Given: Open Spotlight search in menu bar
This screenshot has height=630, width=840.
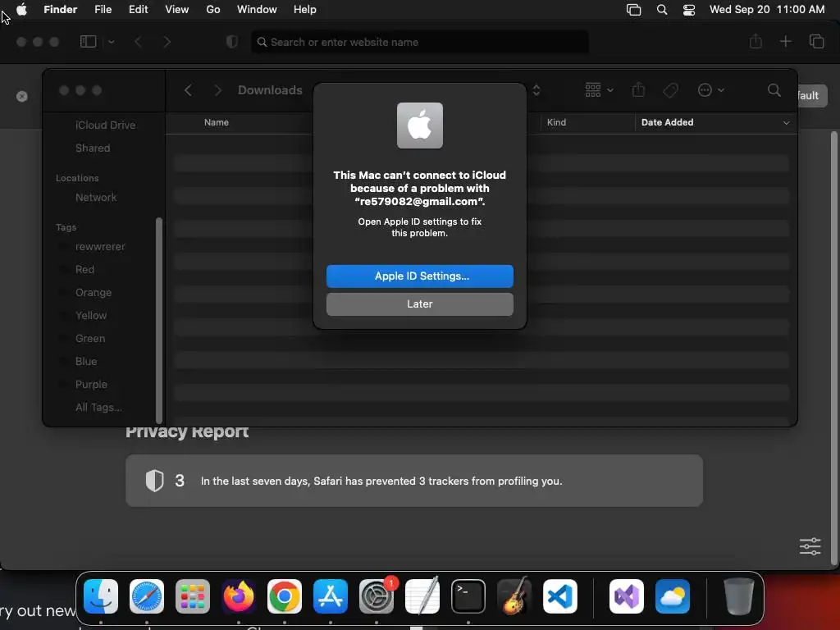Looking at the screenshot, I should coord(662,10).
